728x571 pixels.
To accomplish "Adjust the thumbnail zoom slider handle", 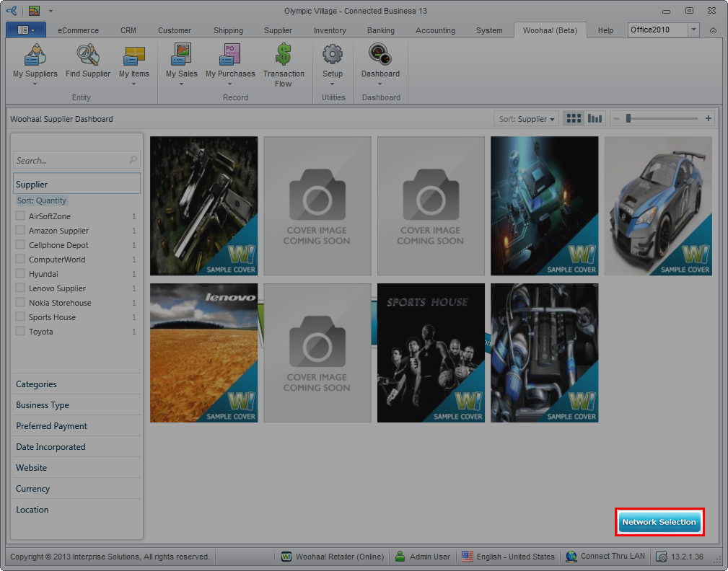I will tap(628, 118).
